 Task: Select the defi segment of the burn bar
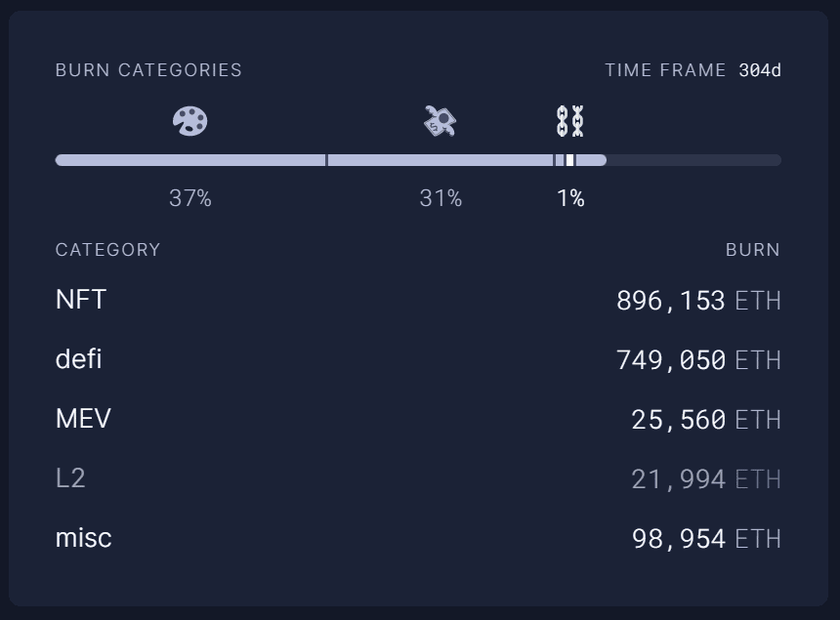pos(441,160)
